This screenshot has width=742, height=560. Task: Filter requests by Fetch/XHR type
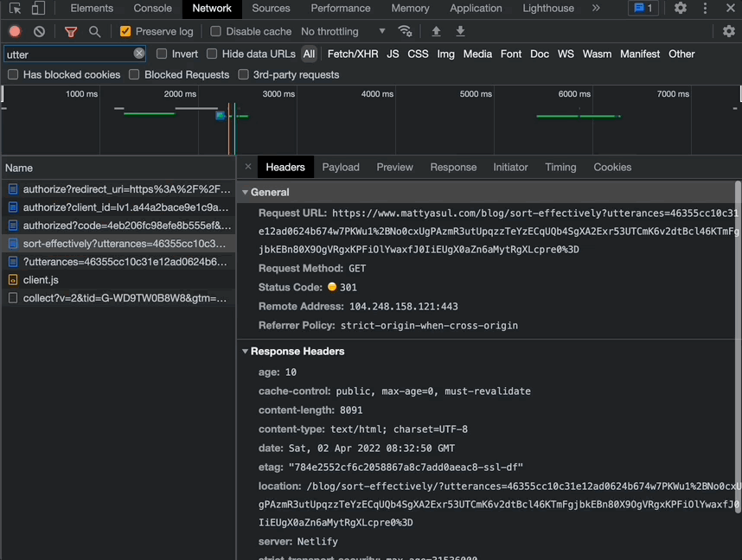[x=353, y=54]
